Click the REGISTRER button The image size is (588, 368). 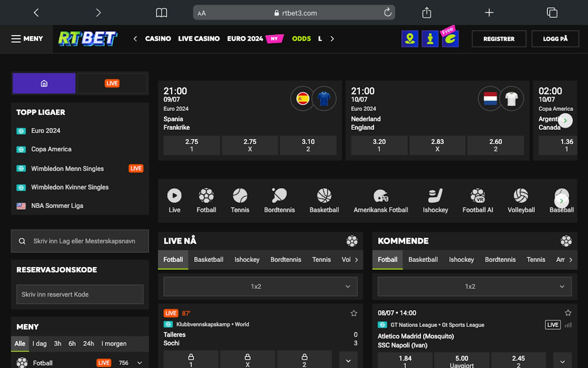[499, 39]
